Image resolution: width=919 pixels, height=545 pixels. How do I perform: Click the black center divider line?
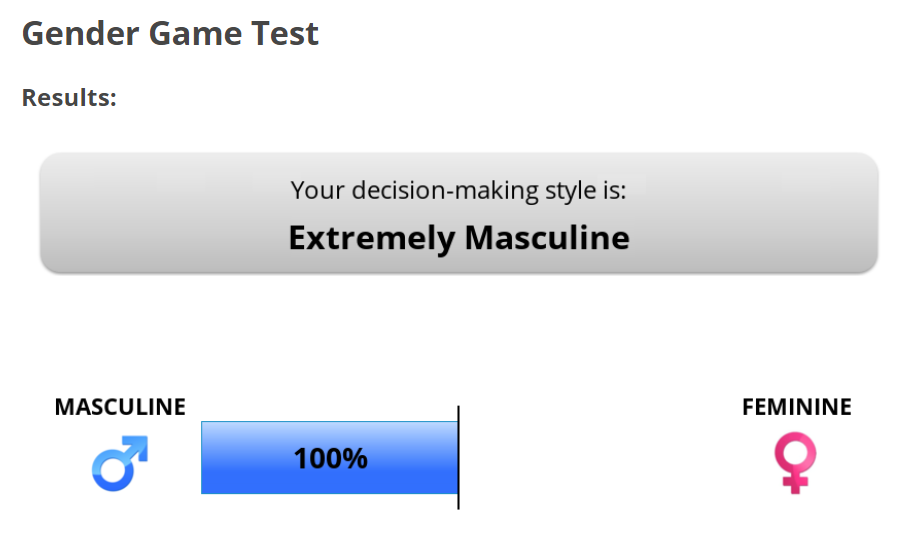click(458, 457)
